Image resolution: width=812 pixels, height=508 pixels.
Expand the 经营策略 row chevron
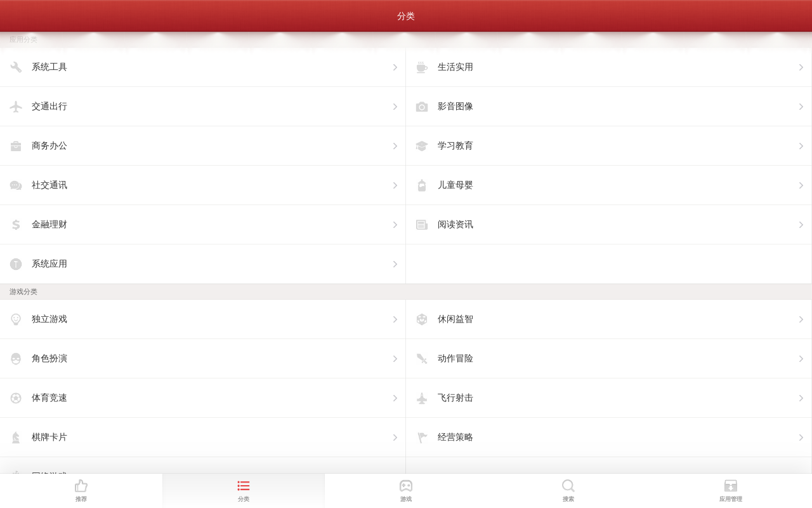pyautogui.click(x=801, y=438)
